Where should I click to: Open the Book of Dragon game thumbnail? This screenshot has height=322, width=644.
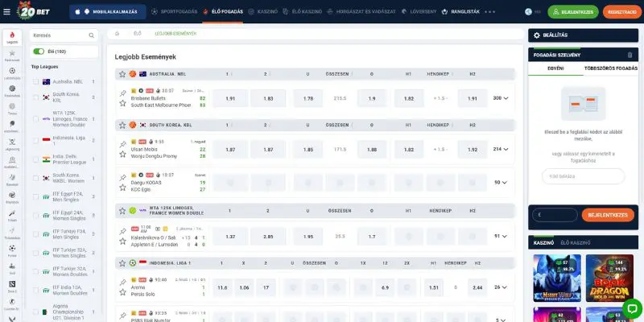click(x=609, y=278)
